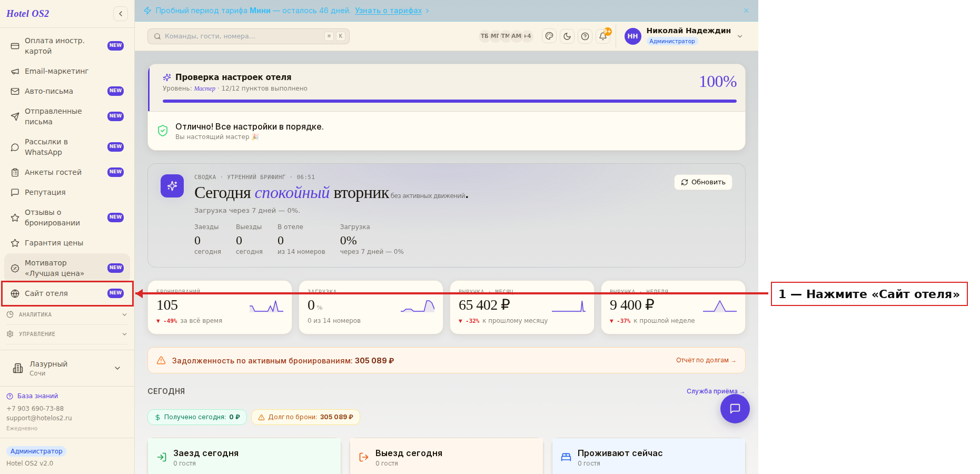Click the Сайт отеля globe icon
Viewport: 980px width, 474px height.
(15, 293)
